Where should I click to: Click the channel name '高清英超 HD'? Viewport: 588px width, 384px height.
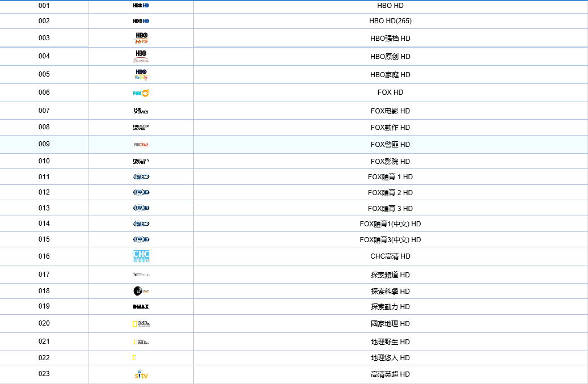click(390, 374)
